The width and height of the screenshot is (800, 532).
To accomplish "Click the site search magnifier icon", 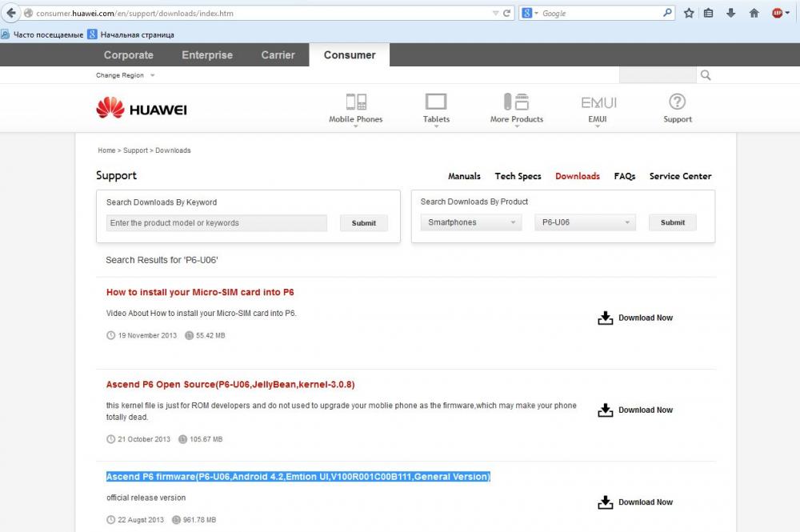I will pos(706,75).
